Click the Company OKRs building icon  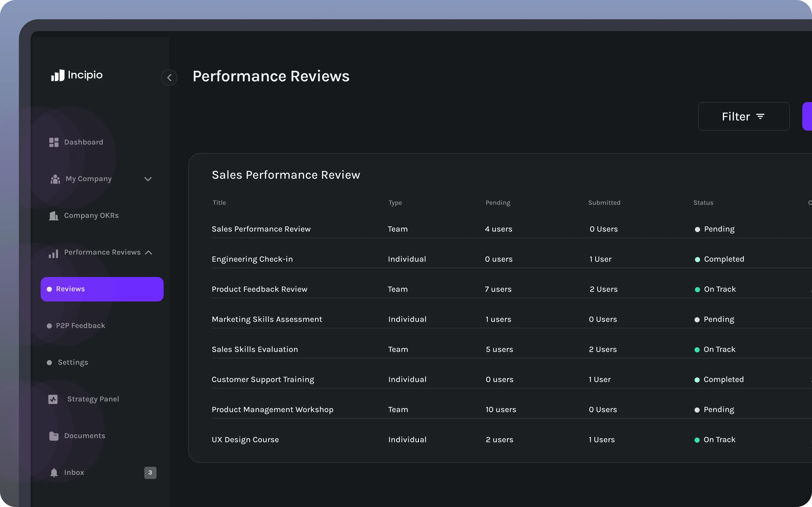[x=54, y=216]
